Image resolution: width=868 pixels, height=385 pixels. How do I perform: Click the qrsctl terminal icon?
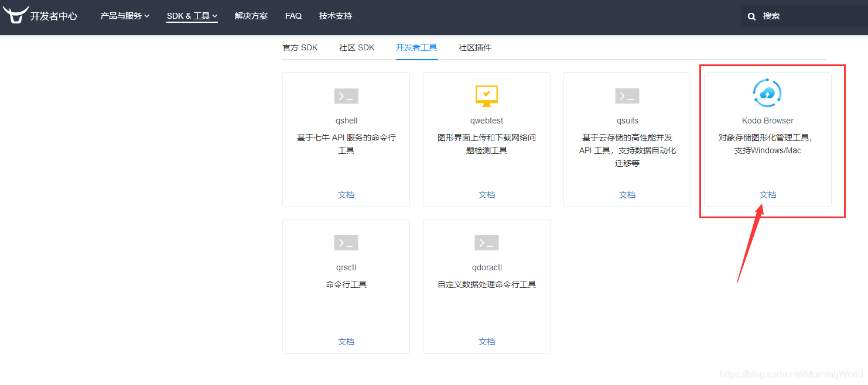coord(346,243)
